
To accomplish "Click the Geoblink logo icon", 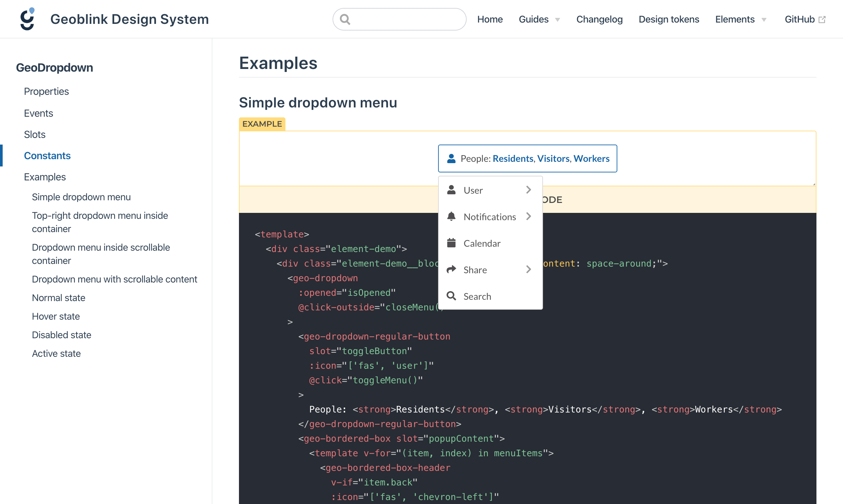I will click(27, 19).
